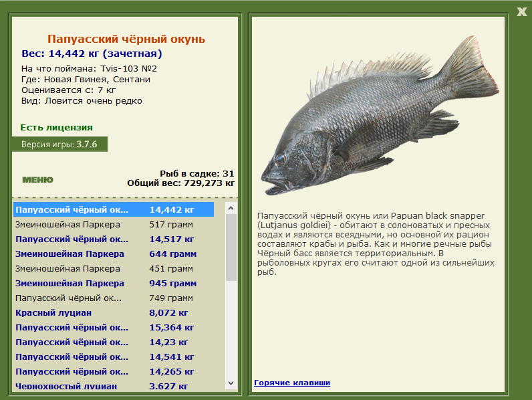This screenshot has height=400, width=532.
Task: Click the На что поймана: Tvis-103 №2 line
Action: pos(89,69)
